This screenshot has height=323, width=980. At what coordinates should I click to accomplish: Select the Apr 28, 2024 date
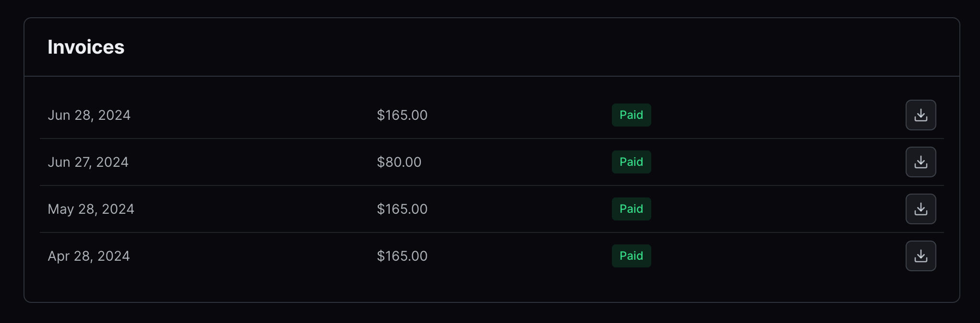89,256
